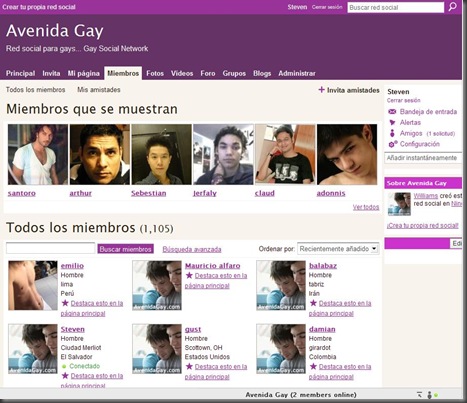Click the star icon under emilio

point(65,303)
